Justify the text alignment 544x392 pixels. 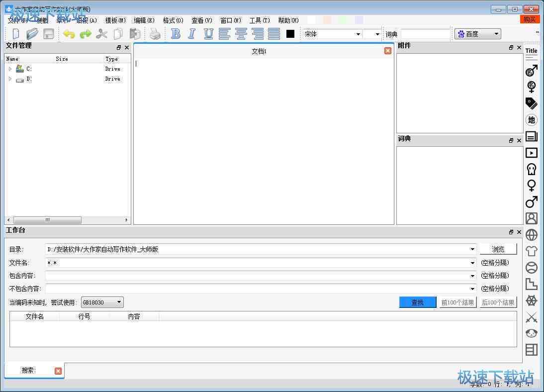click(x=274, y=34)
